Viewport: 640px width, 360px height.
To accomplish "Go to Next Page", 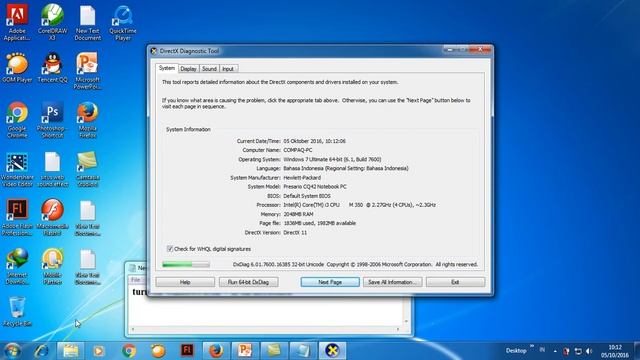I will [330, 282].
